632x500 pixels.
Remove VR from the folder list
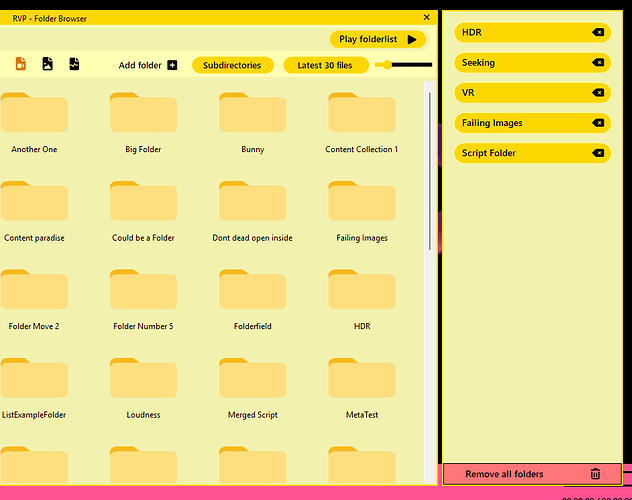pyautogui.click(x=598, y=93)
